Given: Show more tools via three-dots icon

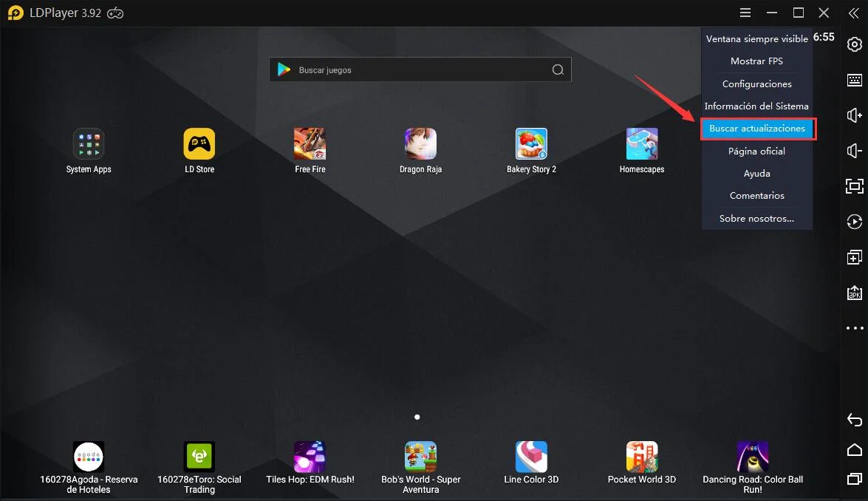Looking at the screenshot, I should pos(854,328).
